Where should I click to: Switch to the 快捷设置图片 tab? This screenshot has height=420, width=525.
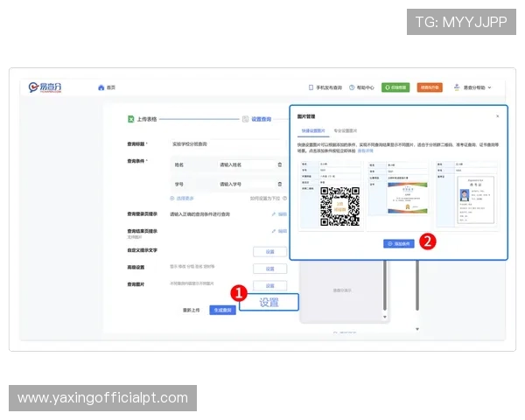(x=313, y=131)
